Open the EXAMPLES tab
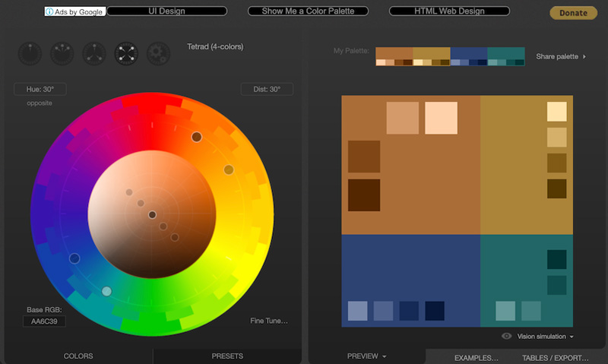 pos(476,357)
